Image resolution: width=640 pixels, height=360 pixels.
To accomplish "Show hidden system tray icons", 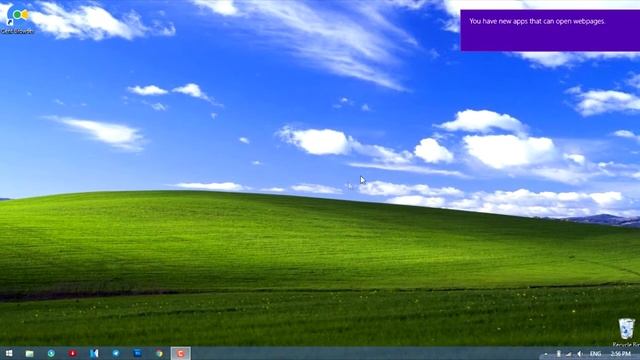I will point(546,354).
